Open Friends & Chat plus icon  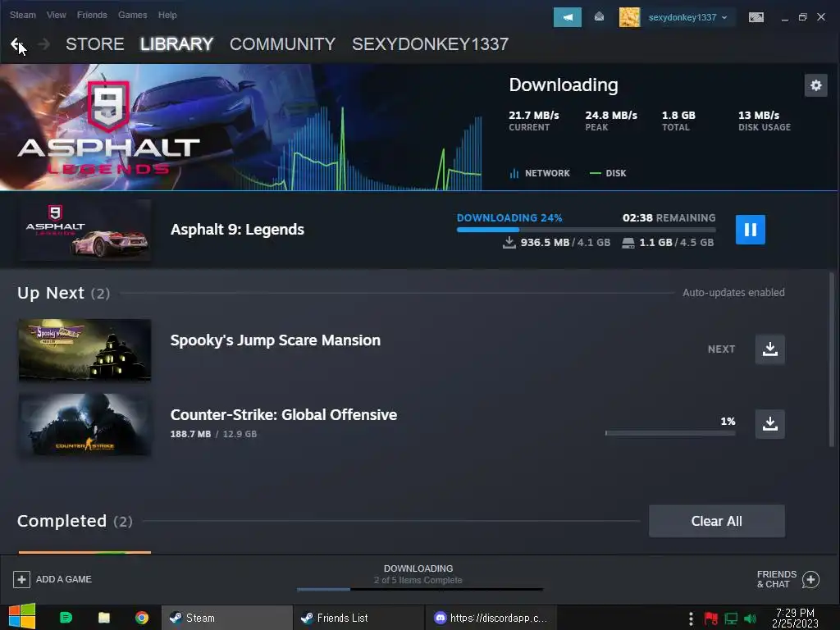[x=810, y=579]
